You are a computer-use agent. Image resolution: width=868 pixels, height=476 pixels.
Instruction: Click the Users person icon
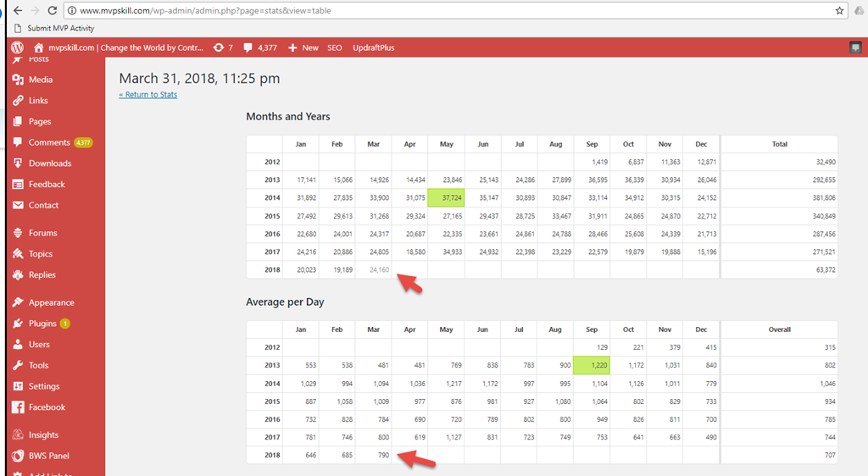(x=18, y=344)
